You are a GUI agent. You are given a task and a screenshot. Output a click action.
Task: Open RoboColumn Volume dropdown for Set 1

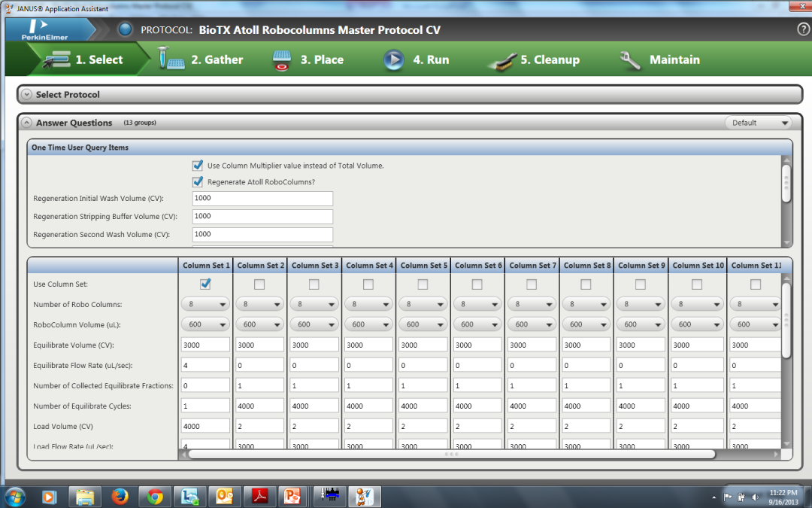(x=205, y=324)
